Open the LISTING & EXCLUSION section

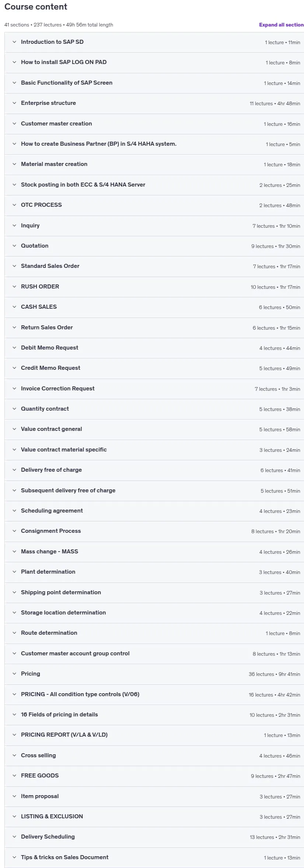(154, 816)
